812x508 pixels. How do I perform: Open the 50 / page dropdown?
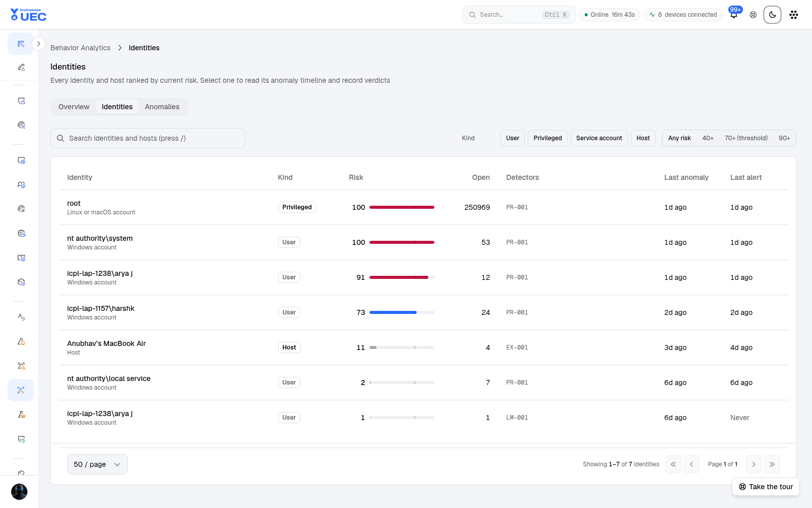[x=97, y=464]
